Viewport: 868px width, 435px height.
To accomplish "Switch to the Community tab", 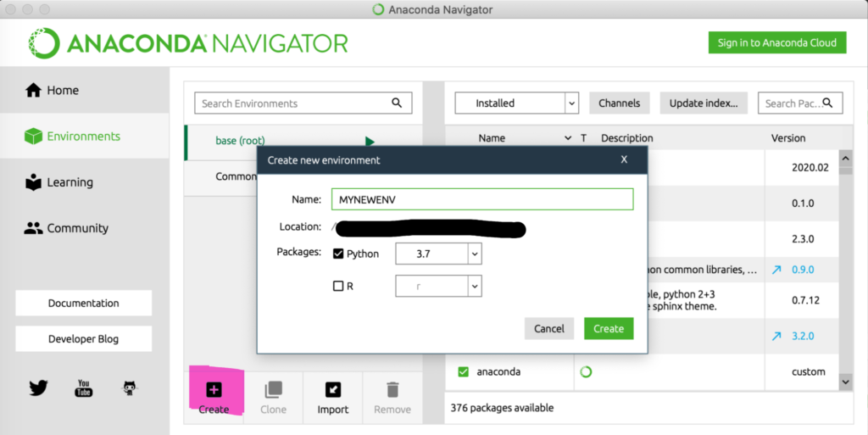I will (x=85, y=228).
